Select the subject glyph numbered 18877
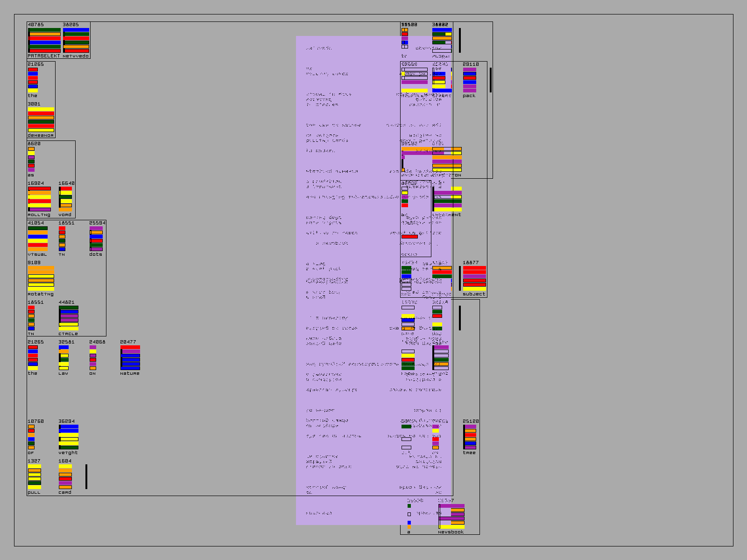 (x=474, y=279)
